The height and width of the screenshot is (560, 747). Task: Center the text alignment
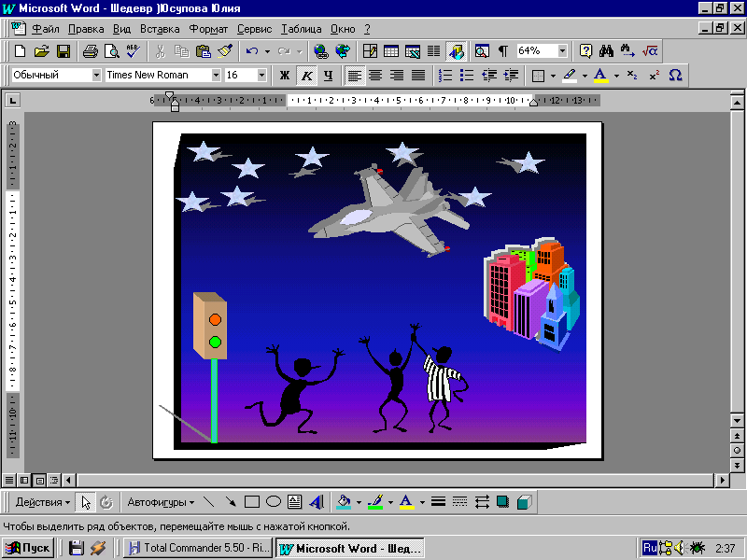pyautogui.click(x=376, y=76)
